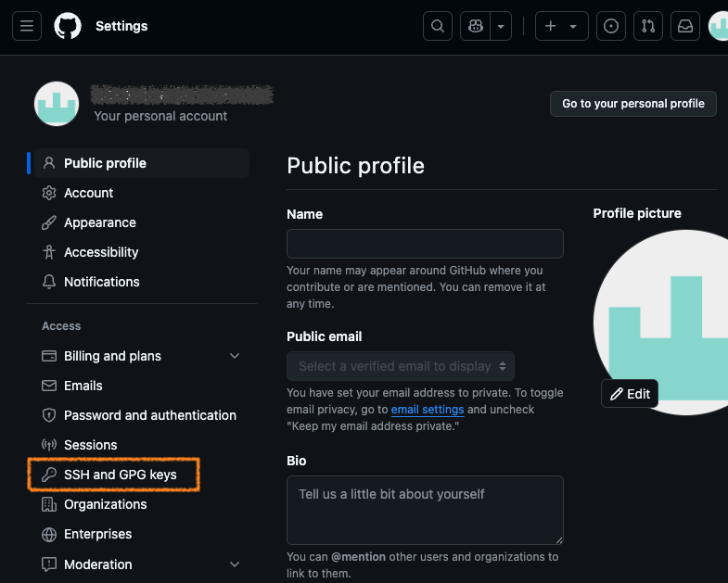Open Sessions settings
Image resolution: width=728 pixels, height=583 pixels.
[142, 445]
